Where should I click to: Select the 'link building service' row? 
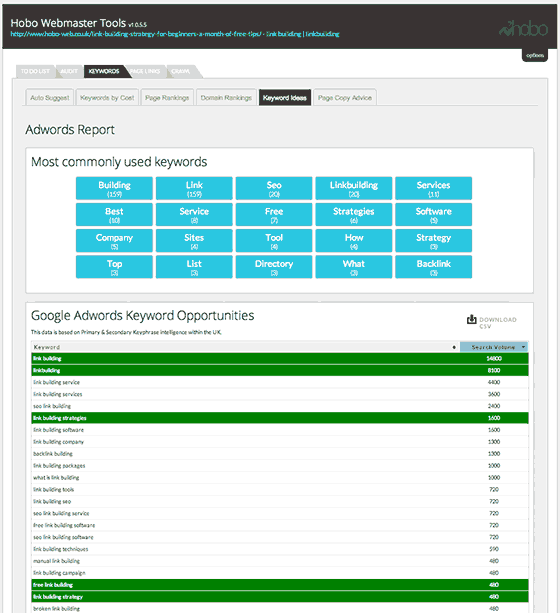[280, 382]
